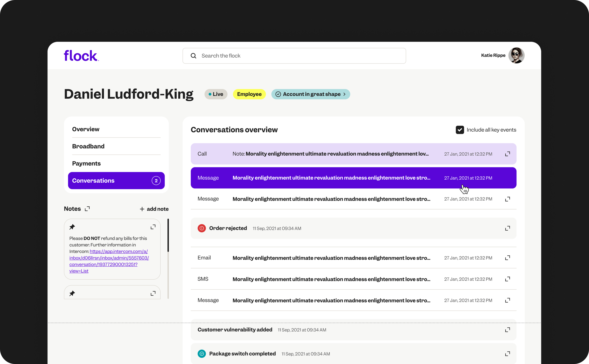Uncheck Include all key events
589x364 pixels.
[460, 130]
